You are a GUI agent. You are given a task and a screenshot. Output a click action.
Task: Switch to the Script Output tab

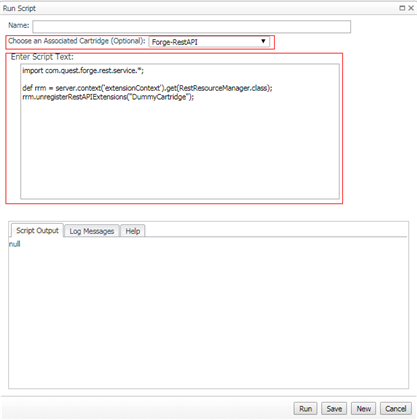coord(37,231)
